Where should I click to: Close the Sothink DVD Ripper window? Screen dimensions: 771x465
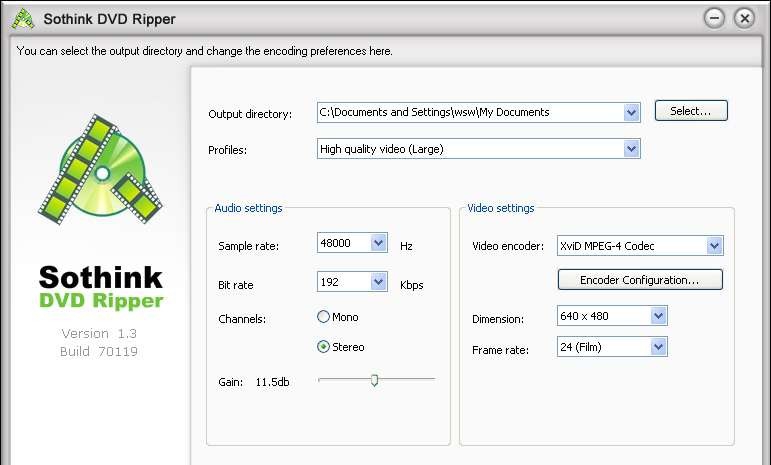click(x=744, y=19)
